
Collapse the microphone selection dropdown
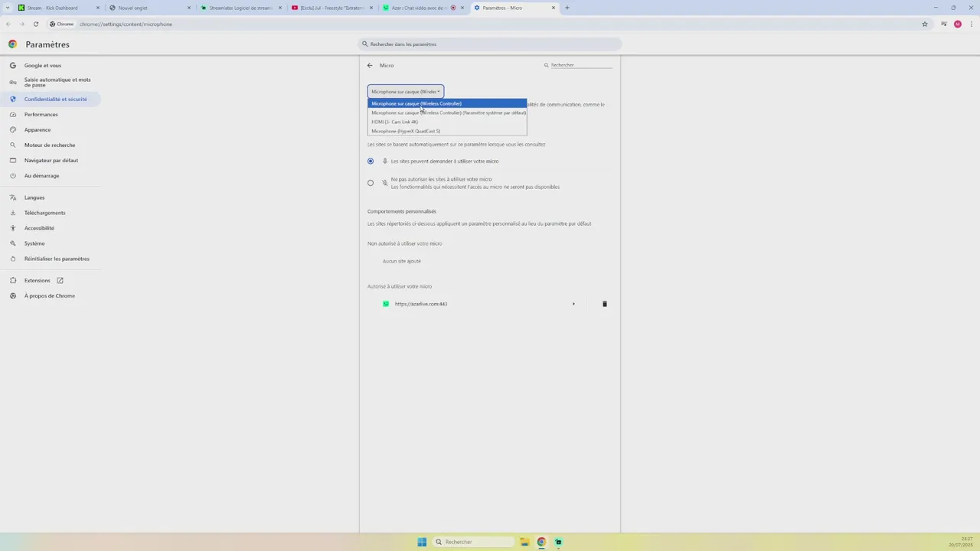click(x=406, y=91)
